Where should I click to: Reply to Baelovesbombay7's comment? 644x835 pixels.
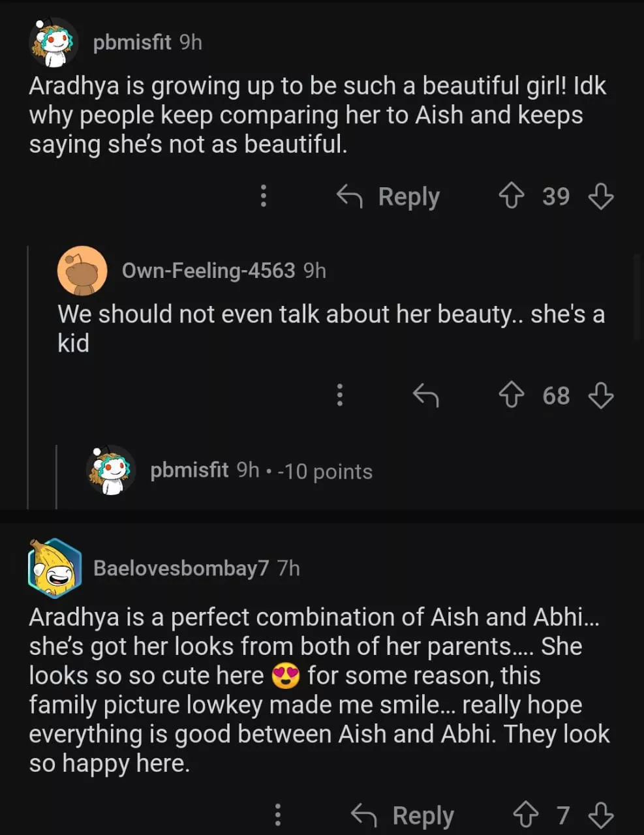[403, 815]
